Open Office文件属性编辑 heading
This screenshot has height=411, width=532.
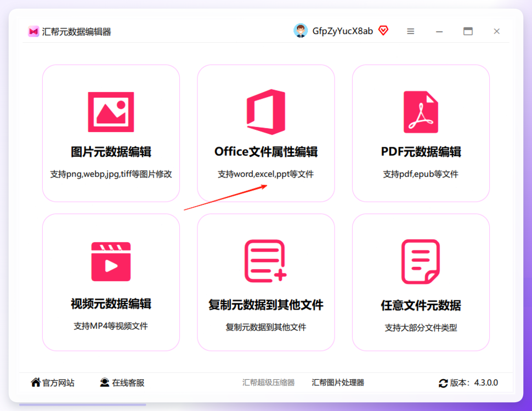[x=266, y=152]
